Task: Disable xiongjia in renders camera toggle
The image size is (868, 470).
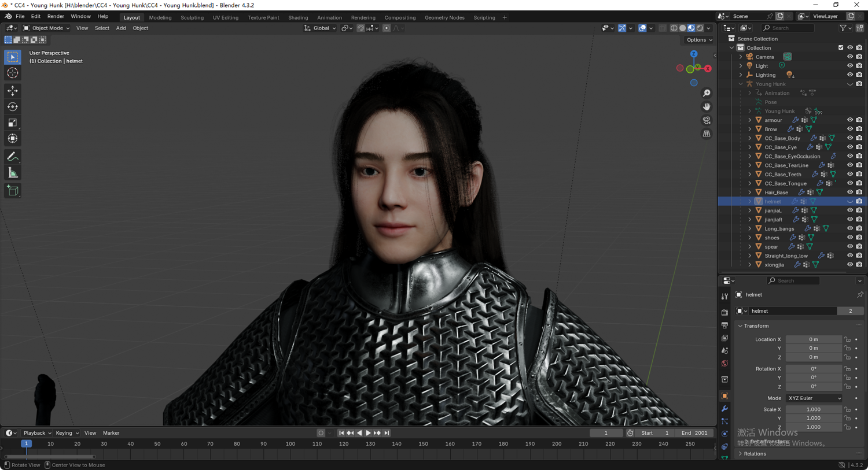Action: tap(859, 265)
